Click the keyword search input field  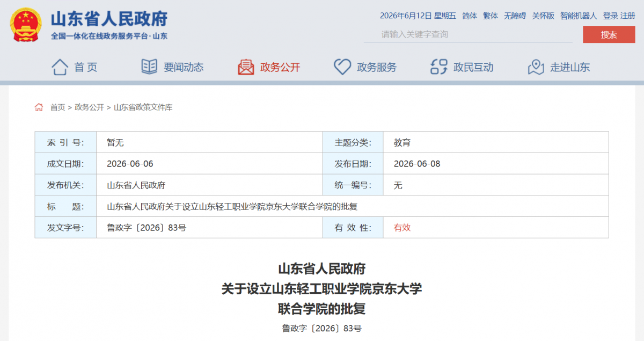point(468,34)
